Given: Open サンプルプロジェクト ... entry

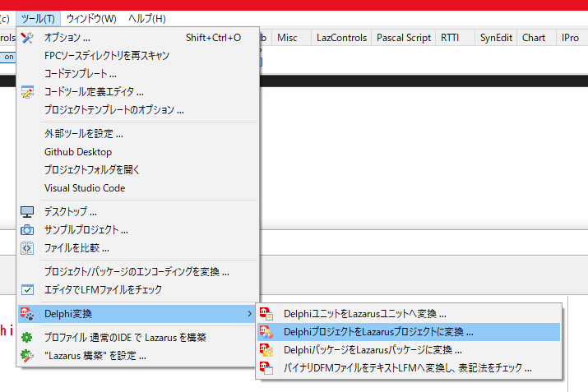Looking at the screenshot, I should click(138, 230).
